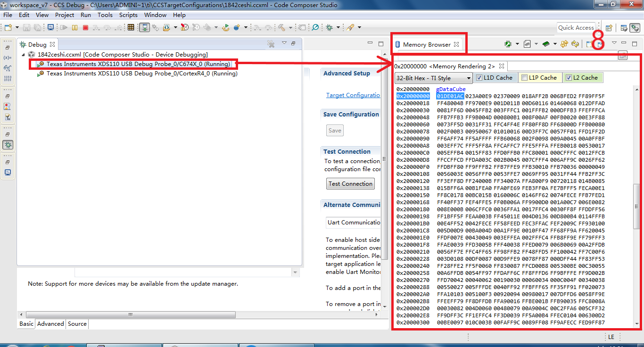
Task: Open dropdown arrow beside memory chip icon
Action: pos(555,44)
